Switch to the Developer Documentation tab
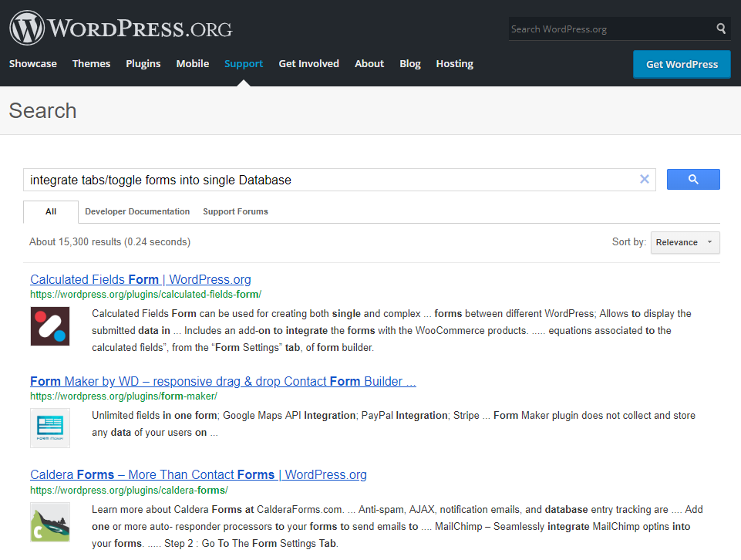Image resolution: width=741 pixels, height=560 pixels. (x=137, y=211)
